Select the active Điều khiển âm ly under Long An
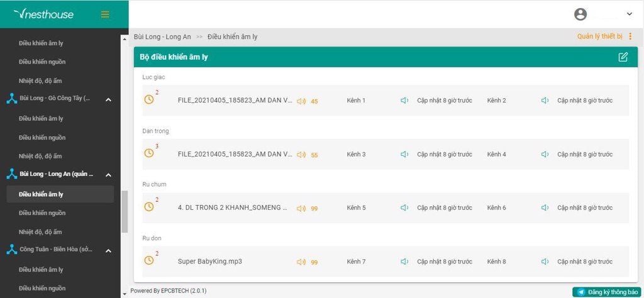The height and width of the screenshot is (298, 644). [60, 194]
